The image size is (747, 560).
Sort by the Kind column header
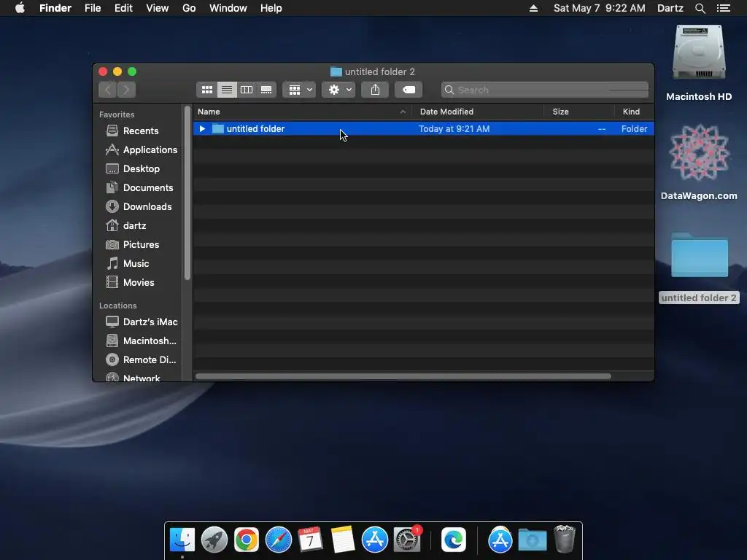(x=634, y=112)
